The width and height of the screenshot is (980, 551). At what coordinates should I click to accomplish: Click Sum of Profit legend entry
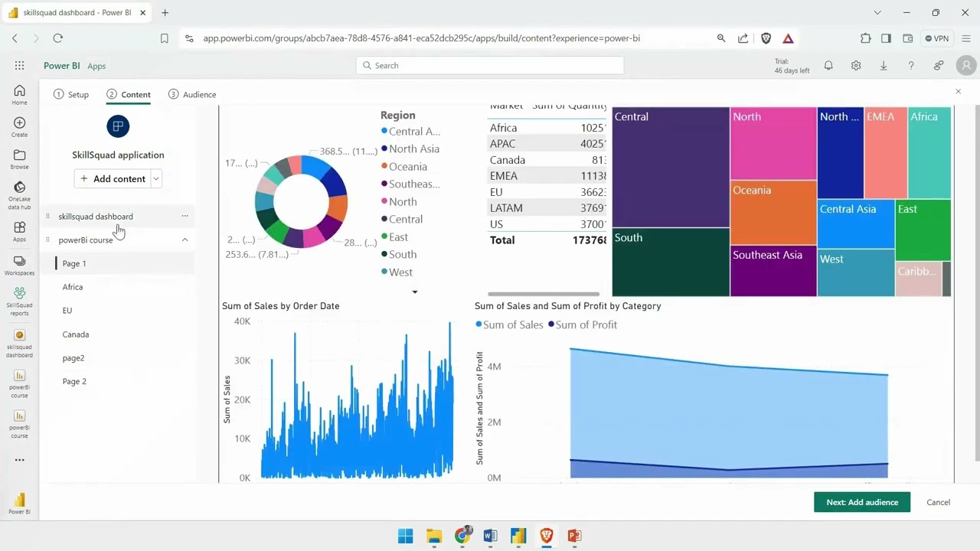click(583, 325)
